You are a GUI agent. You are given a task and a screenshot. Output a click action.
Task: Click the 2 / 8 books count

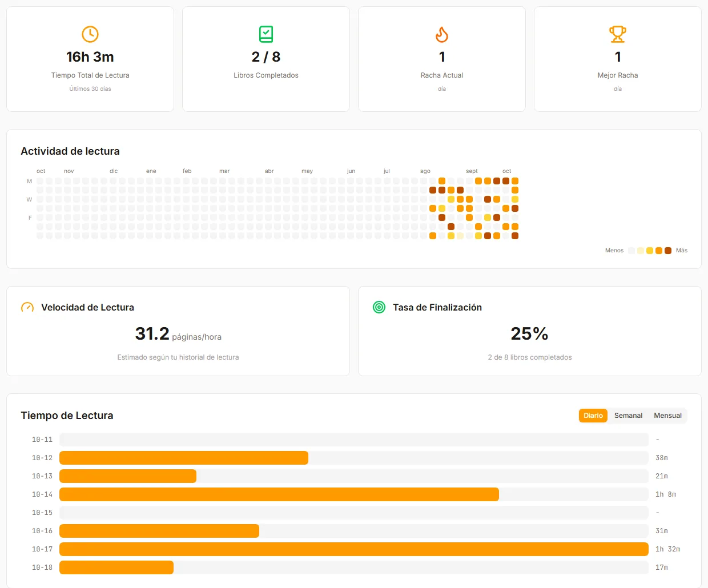[x=266, y=57]
